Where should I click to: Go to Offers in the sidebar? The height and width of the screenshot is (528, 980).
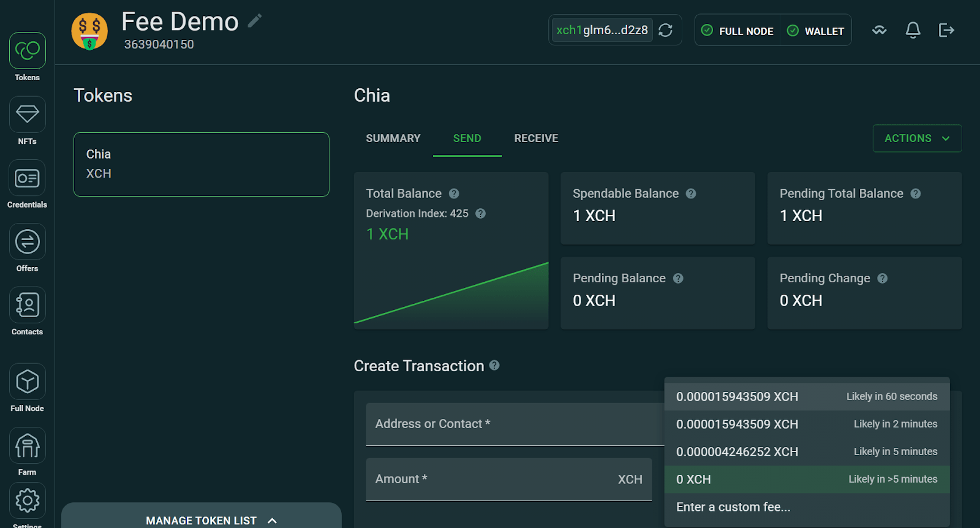(x=27, y=242)
